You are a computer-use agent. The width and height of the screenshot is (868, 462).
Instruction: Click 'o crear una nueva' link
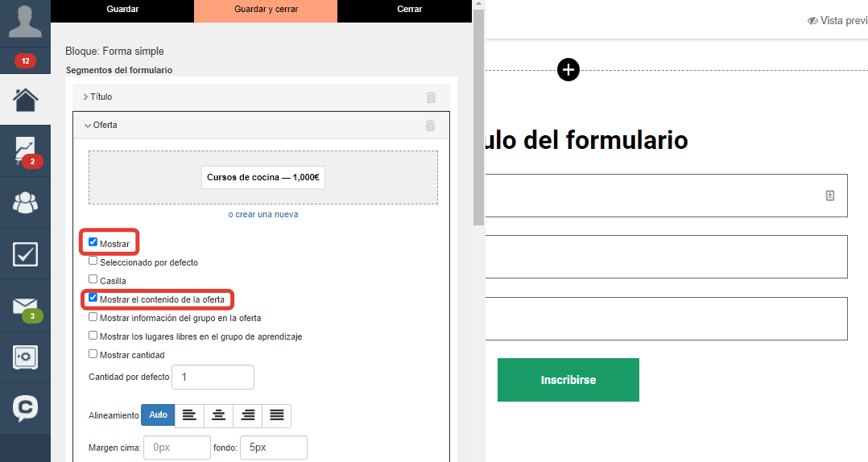pyautogui.click(x=263, y=214)
